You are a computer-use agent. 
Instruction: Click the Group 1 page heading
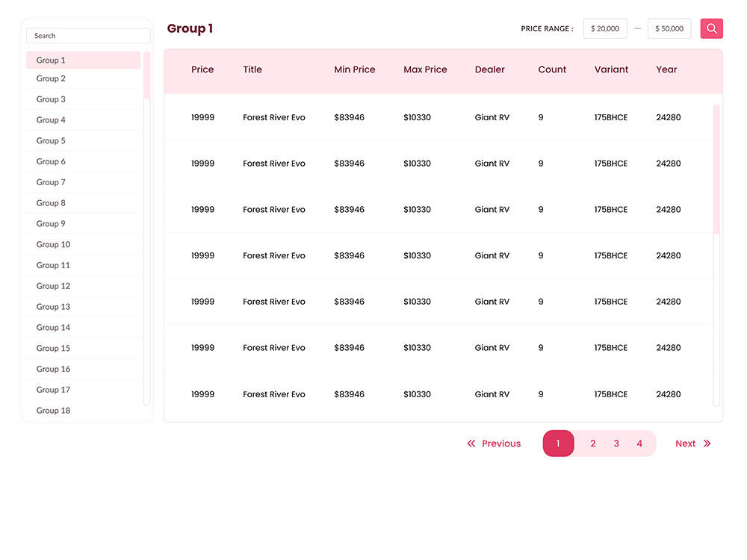coord(190,28)
